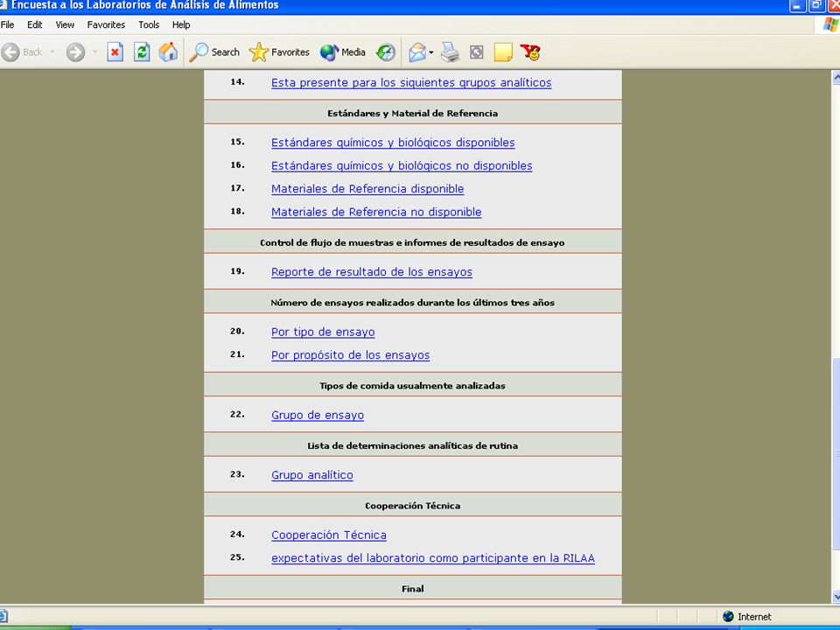Viewport: 840px width, 630px height.
Task: Open the File menu
Action: (8, 24)
